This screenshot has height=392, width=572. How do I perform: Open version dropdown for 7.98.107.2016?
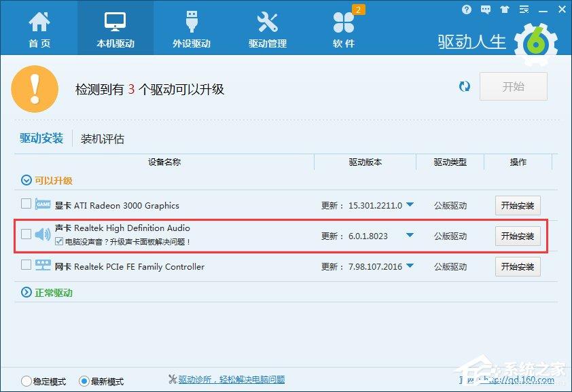tap(410, 266)
